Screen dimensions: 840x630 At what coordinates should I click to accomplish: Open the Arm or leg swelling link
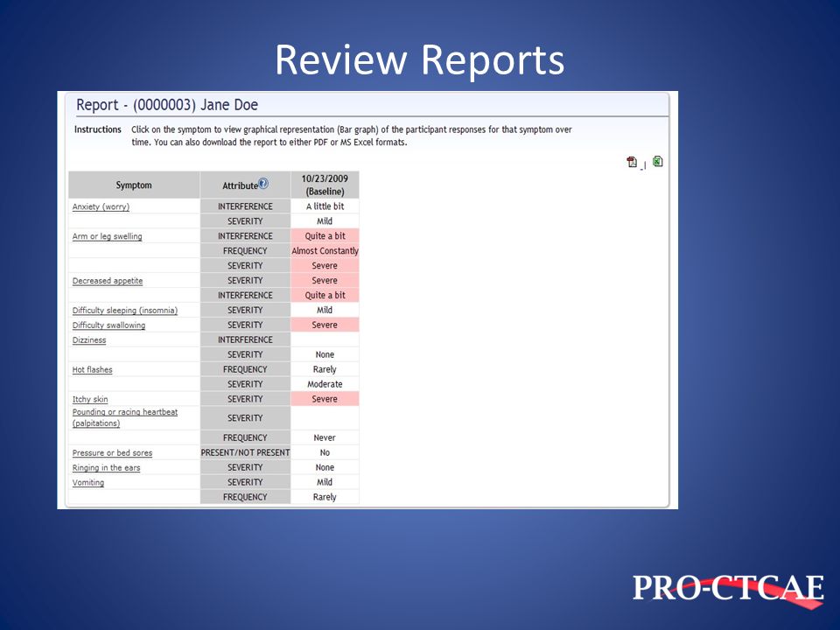(107, 236)
